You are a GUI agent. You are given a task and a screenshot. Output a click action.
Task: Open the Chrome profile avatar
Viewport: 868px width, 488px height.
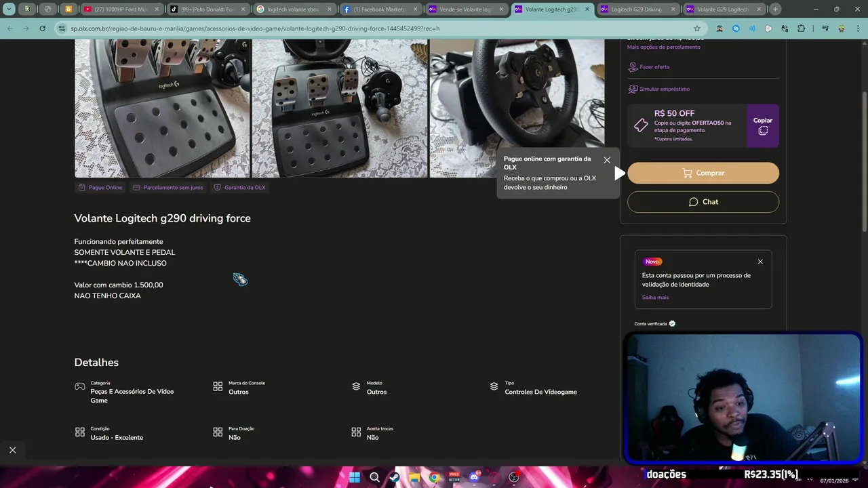[842, 28]
